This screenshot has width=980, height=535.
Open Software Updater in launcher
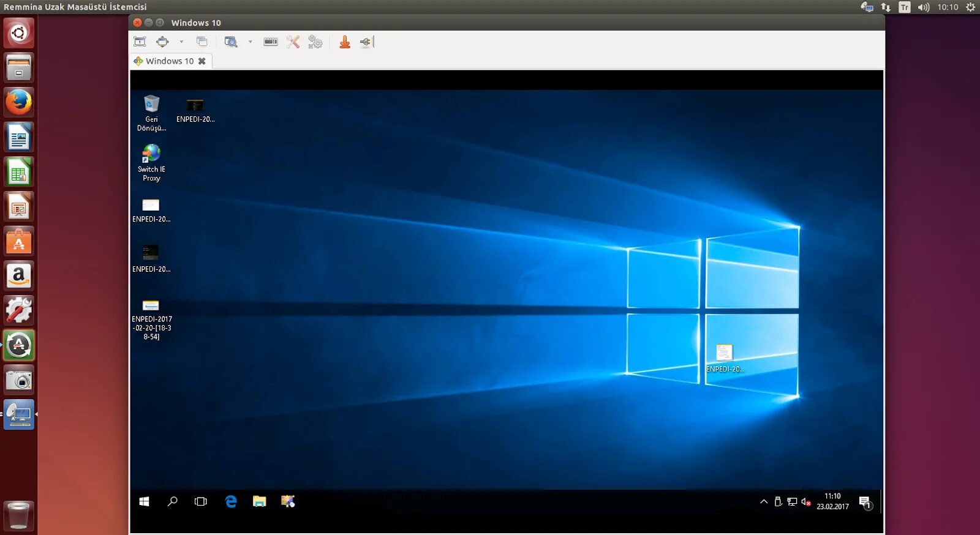(18, 345)
